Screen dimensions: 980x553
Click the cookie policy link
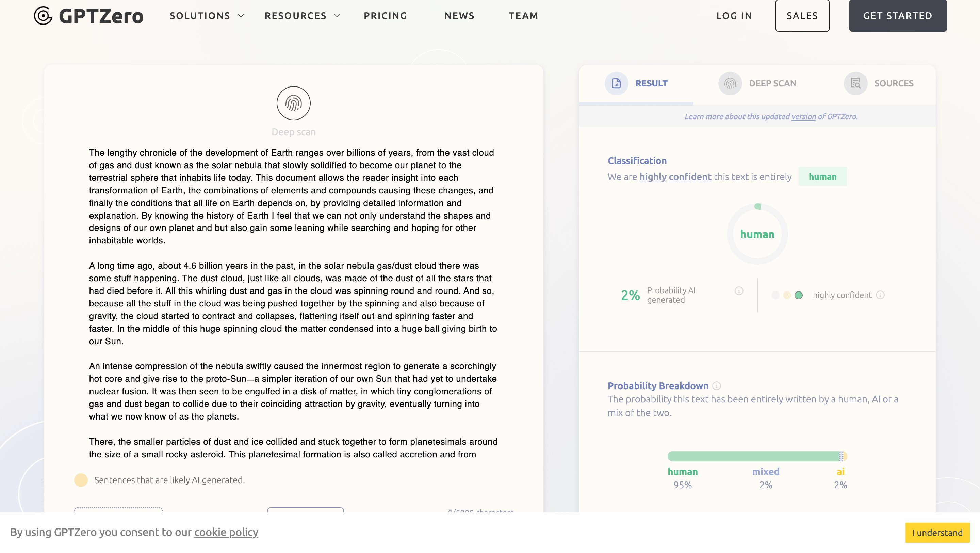(x=226, y=532)
